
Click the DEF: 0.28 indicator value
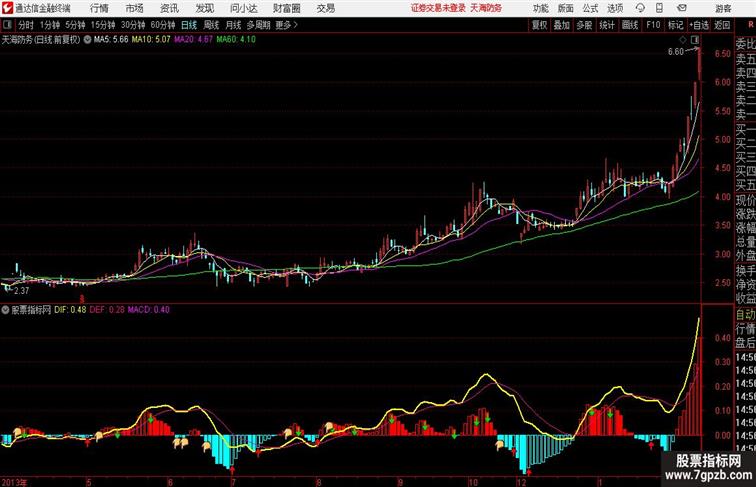pos(107,310)
